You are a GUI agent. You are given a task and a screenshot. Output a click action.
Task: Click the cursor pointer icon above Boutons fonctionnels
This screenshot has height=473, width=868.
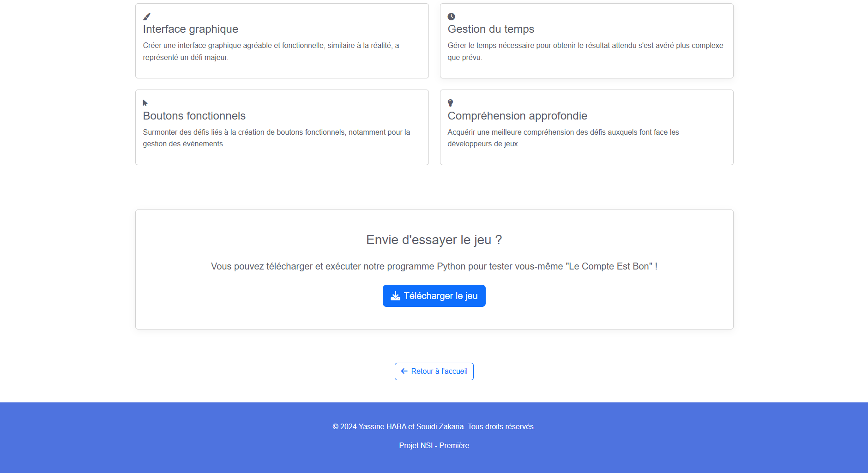pyautogui.click(x=145, y=103)
